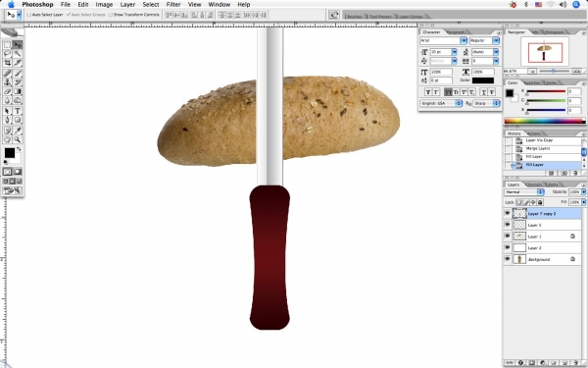
Task: Open the font family dropdown showing Arial
Action: click(x=464, y=40)
